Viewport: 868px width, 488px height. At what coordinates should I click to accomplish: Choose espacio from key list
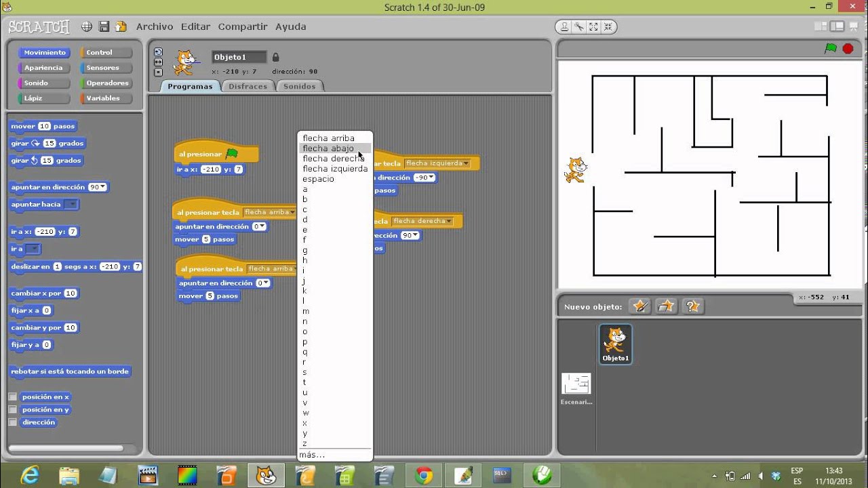(318, 179)
